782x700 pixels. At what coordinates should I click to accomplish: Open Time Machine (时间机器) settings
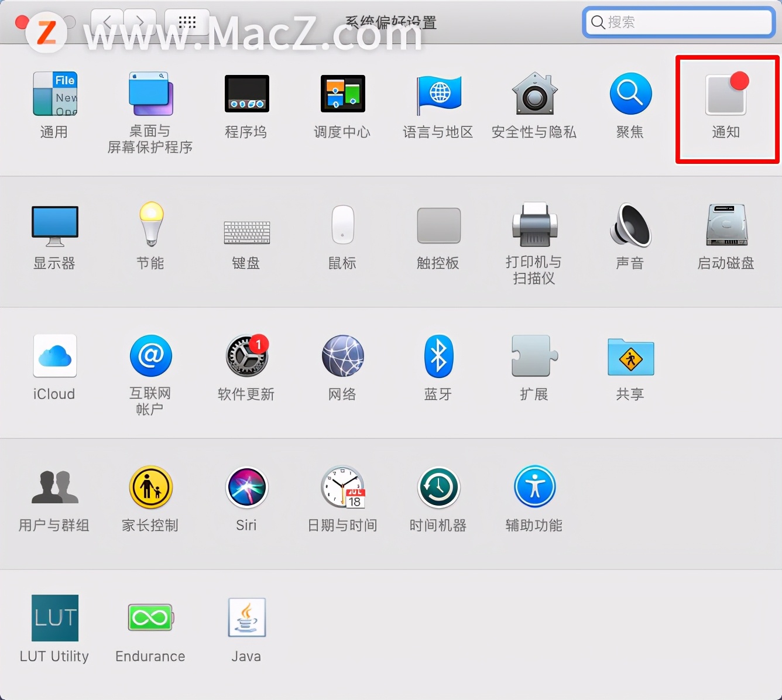tap(438, 497)
